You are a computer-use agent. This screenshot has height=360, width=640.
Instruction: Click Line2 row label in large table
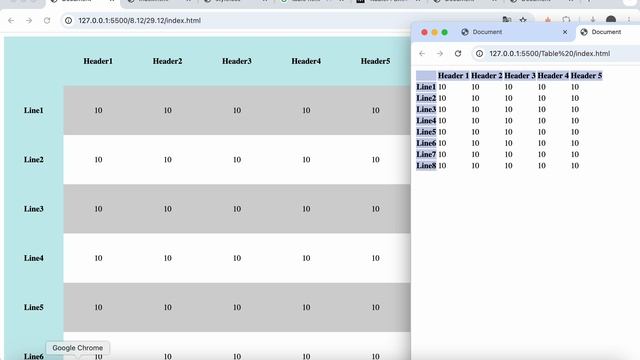tap(33, 160)
